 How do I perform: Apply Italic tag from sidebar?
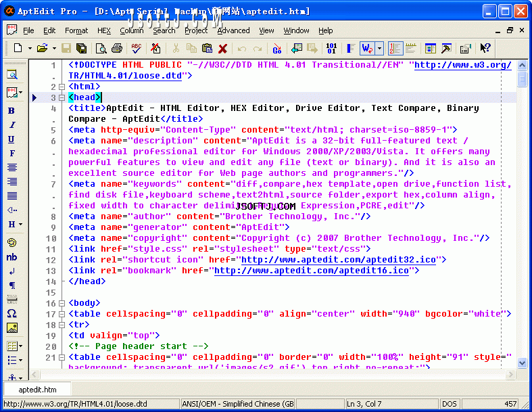[x=12, y=125]
